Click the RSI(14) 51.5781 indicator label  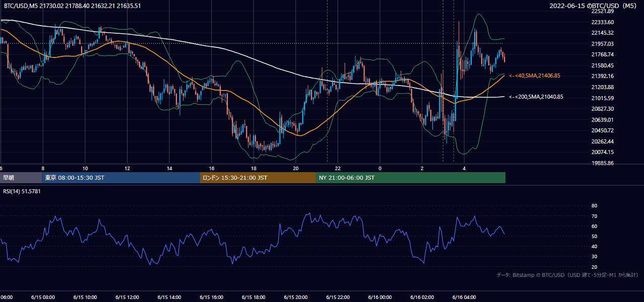tap(22, 191)
